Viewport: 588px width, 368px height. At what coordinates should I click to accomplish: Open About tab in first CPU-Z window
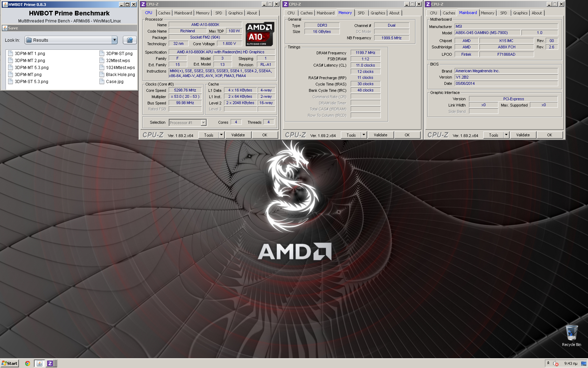pyautogui.click(x=252, y=13)
